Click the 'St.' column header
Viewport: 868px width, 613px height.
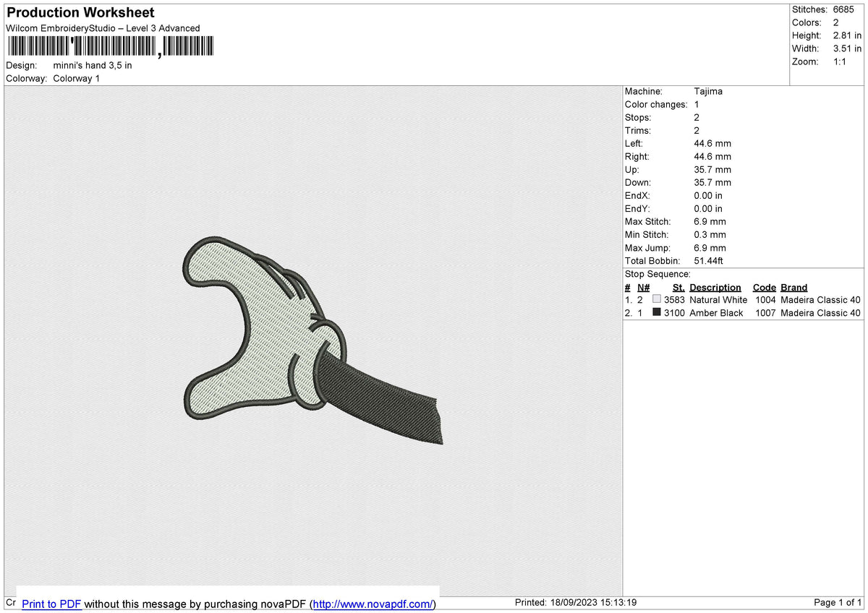[678, 287]
